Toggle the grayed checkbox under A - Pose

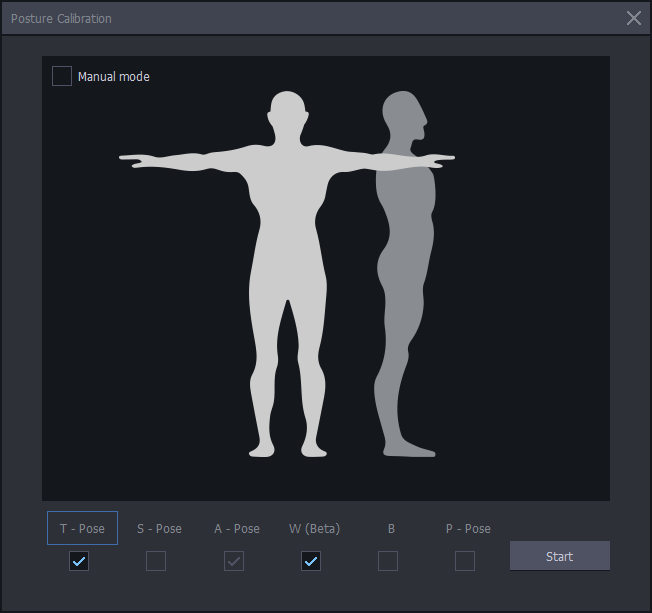pyautogui.click(x=234, y=561)
